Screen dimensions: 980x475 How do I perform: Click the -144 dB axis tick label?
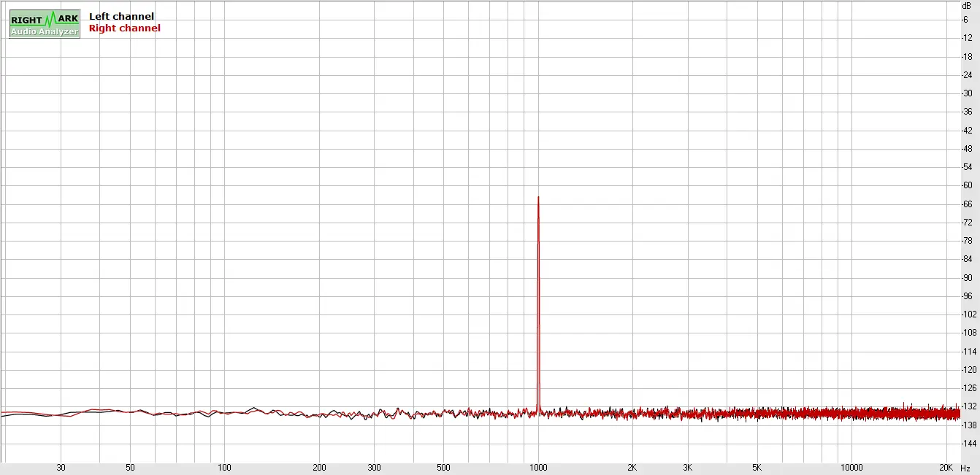968,444
